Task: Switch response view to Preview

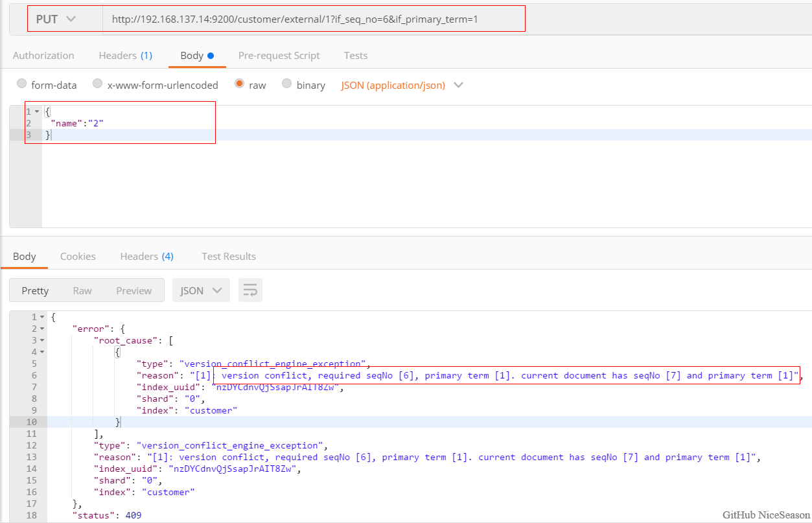Action: click(133, 290)
